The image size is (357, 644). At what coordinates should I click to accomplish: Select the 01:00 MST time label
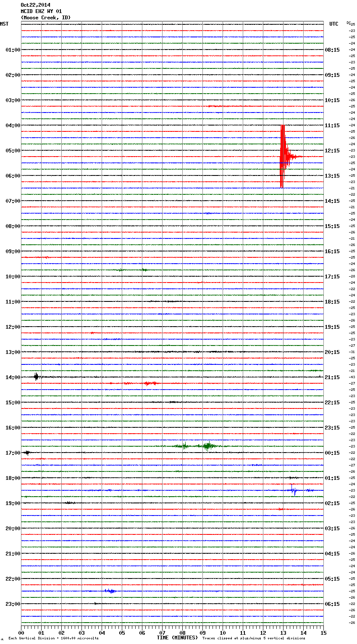pyautogui.click(x=13, y=50)
